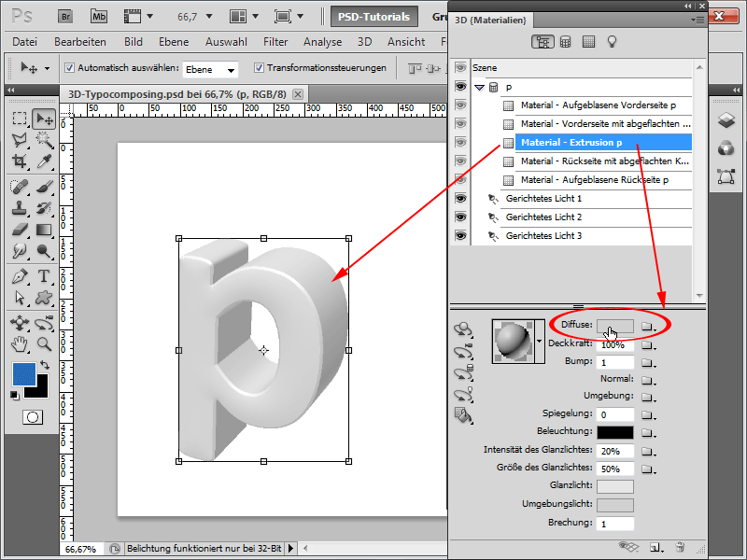Viewport: 747px width, 560px height.
Task: Open the material preset picker arrow
Action: (x=540, y=341)
